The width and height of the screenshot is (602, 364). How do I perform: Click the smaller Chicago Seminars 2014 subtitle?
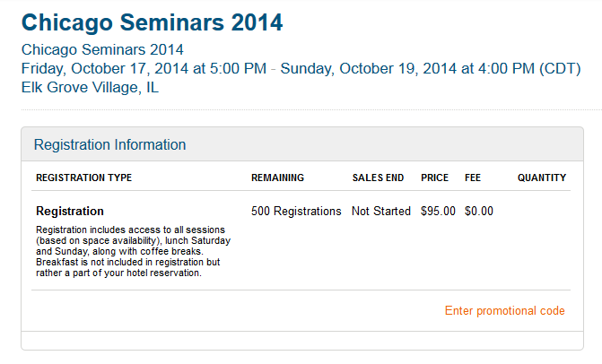pos(101,49)
